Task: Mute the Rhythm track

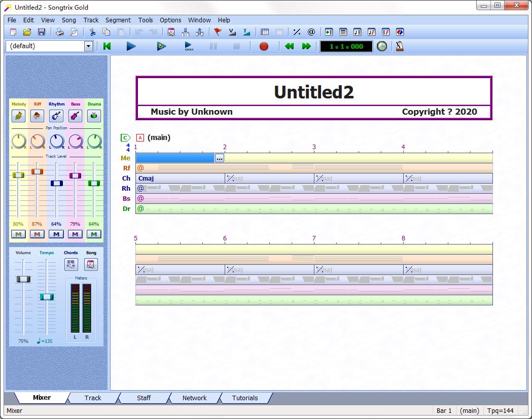Action: point(56,234)
